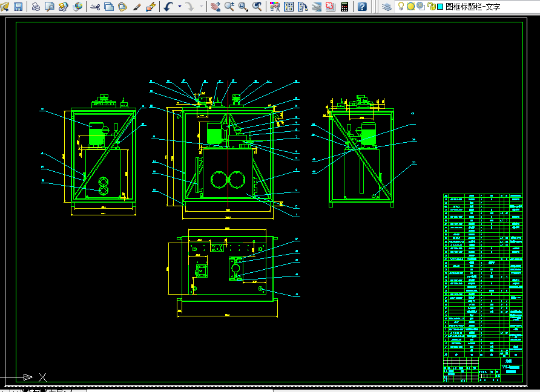Expand the redo history dropdown arrow
This screenshot has height=392, width=540.
[202, 6]
